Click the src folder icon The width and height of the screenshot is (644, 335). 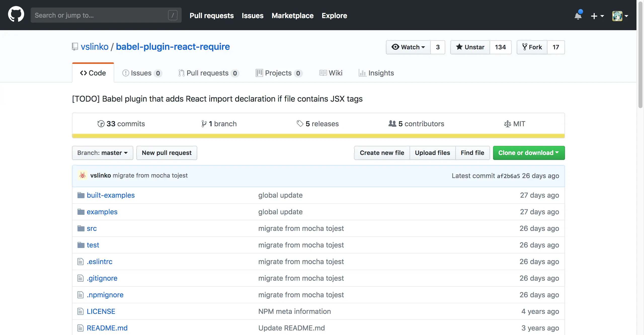[x=81, y=228]
